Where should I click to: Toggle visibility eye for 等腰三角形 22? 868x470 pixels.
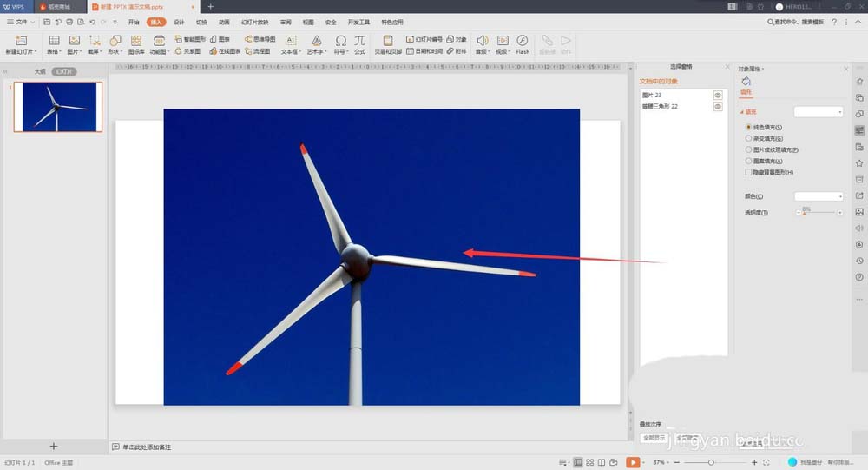point(718,106)
